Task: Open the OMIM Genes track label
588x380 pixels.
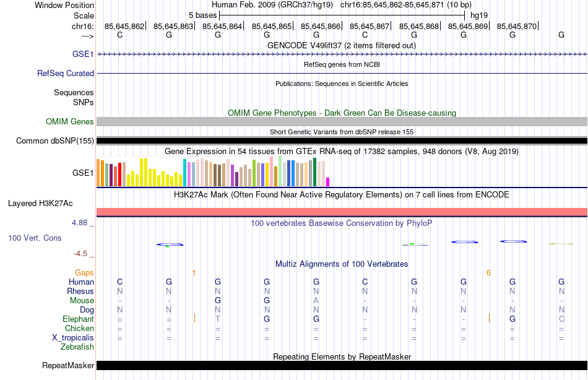Action: coord(70,121)
